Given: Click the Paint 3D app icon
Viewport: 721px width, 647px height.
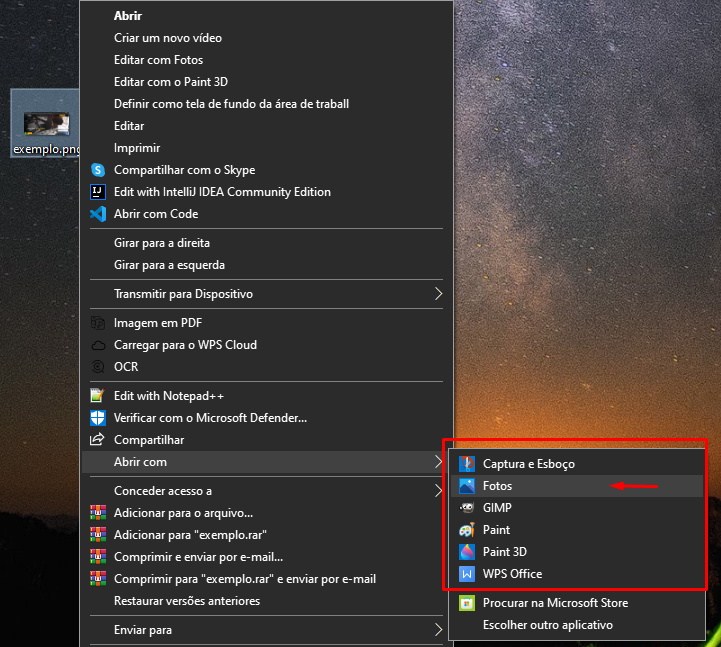Looking at the screenshot, I should [467, 551].
